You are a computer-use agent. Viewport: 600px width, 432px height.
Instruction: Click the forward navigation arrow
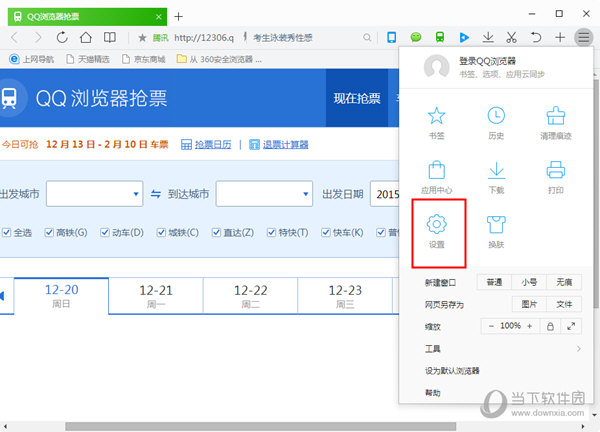pyautogui.click(x=38, y=37)
